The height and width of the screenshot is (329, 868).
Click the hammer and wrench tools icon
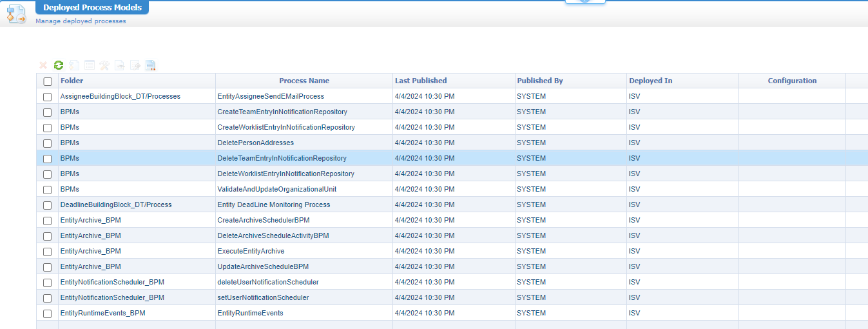[104, 65]
